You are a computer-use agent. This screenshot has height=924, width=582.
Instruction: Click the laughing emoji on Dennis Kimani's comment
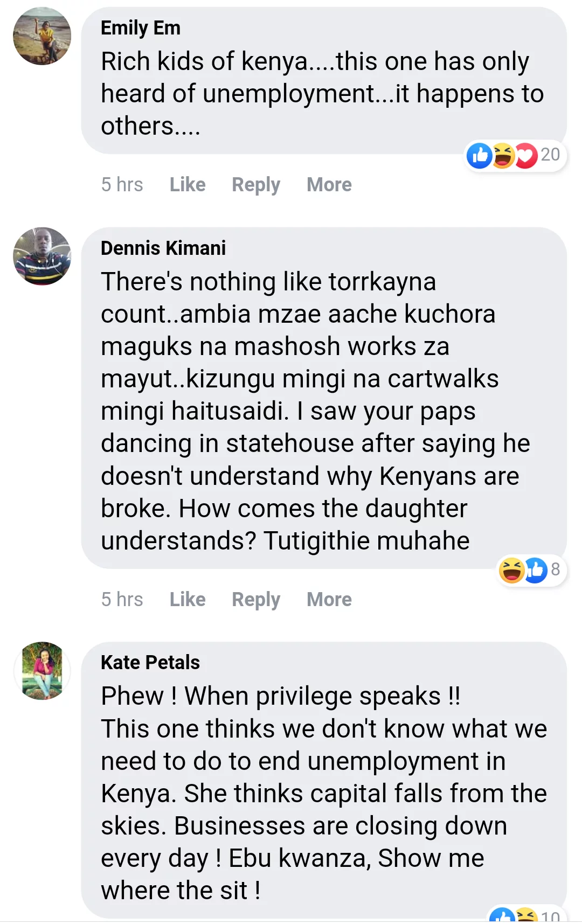click(511, 570)
